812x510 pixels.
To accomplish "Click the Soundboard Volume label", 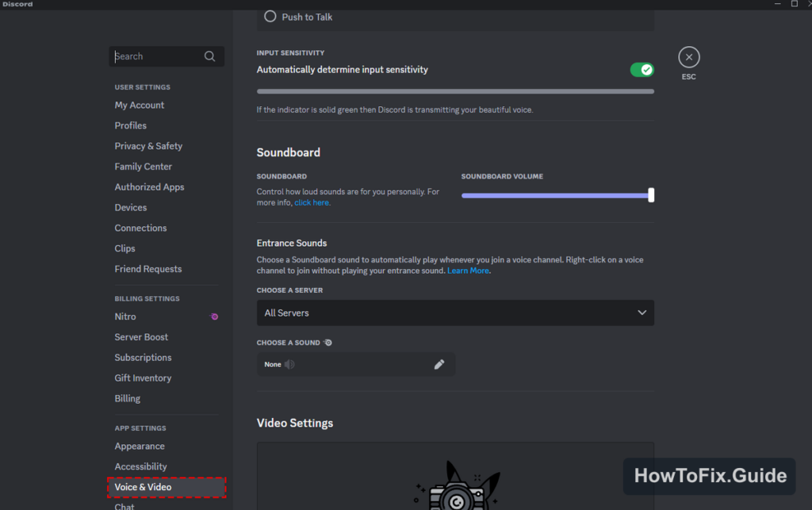I will pos(502,176).
